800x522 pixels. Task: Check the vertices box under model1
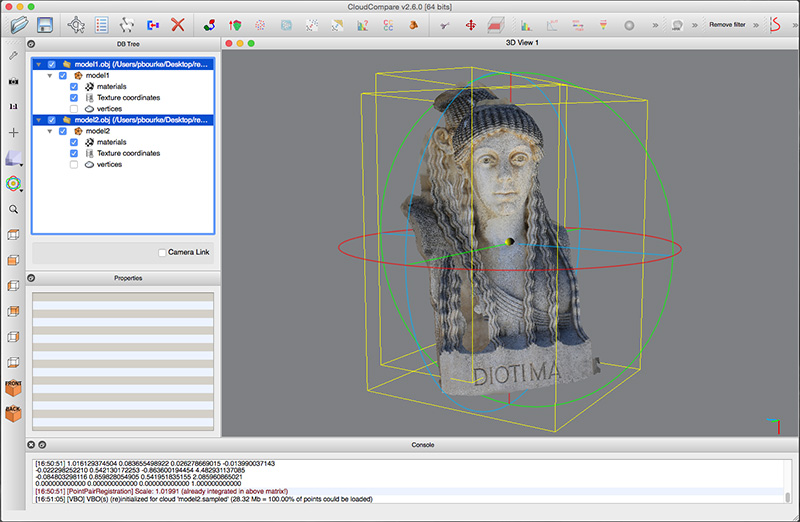[74, 109]
